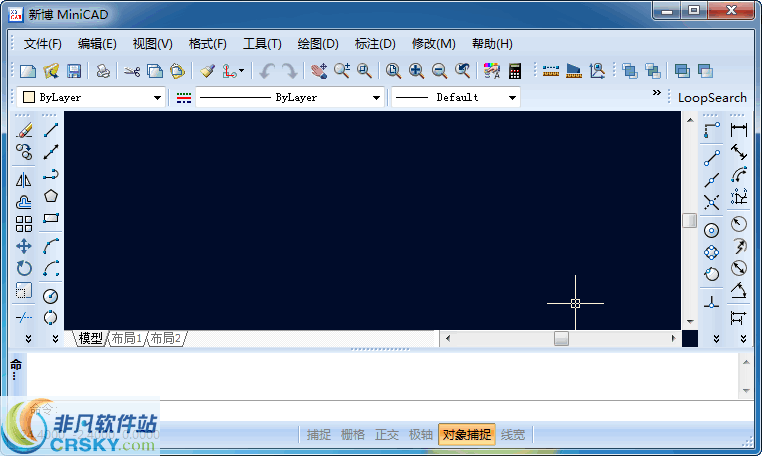Toggle 栅格 grid display

coord(353,434)
